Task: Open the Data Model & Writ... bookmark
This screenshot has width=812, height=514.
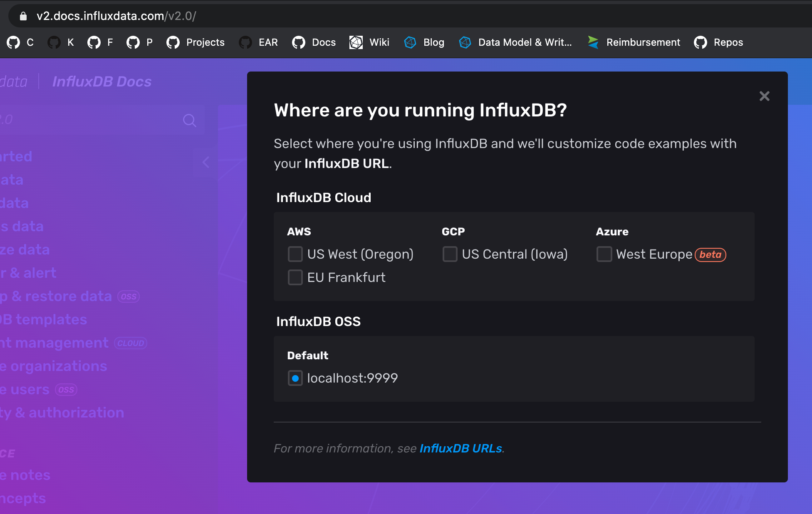Action: (515, 42)
